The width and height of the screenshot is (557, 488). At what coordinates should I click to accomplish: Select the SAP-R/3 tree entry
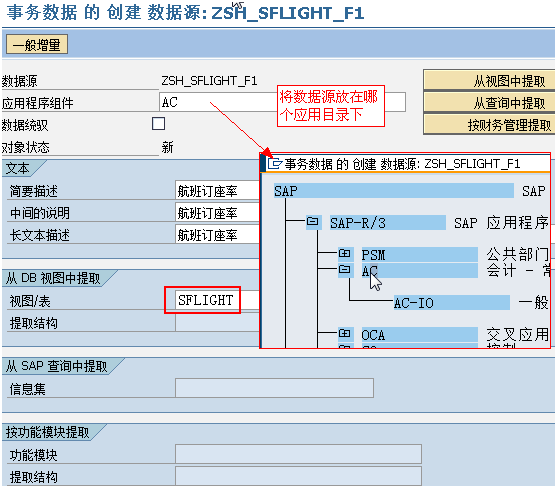pos(388,223)
